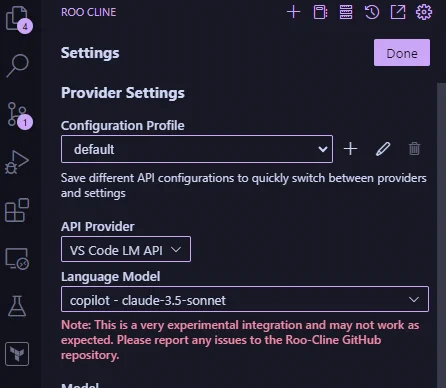Add a new configuration profile
The height and width of the screenshot is (388, 446).
coord(350,149)
